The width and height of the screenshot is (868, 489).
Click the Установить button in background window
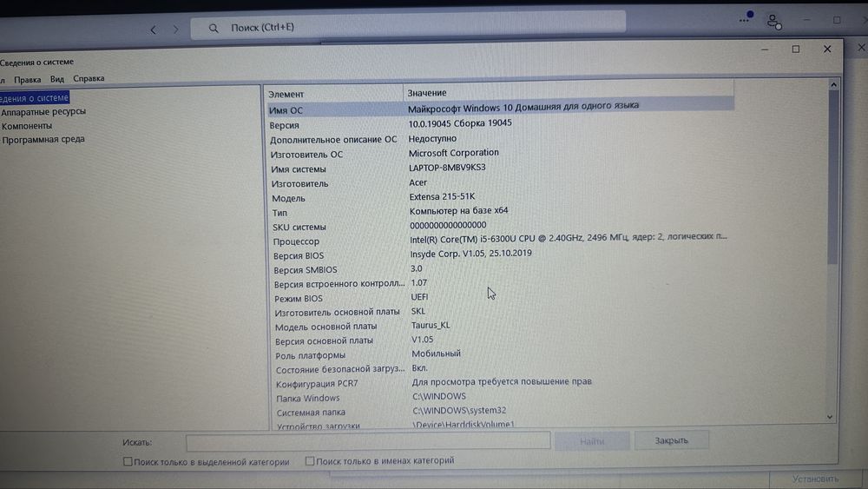pyautogui.click(x=815, y=479)
